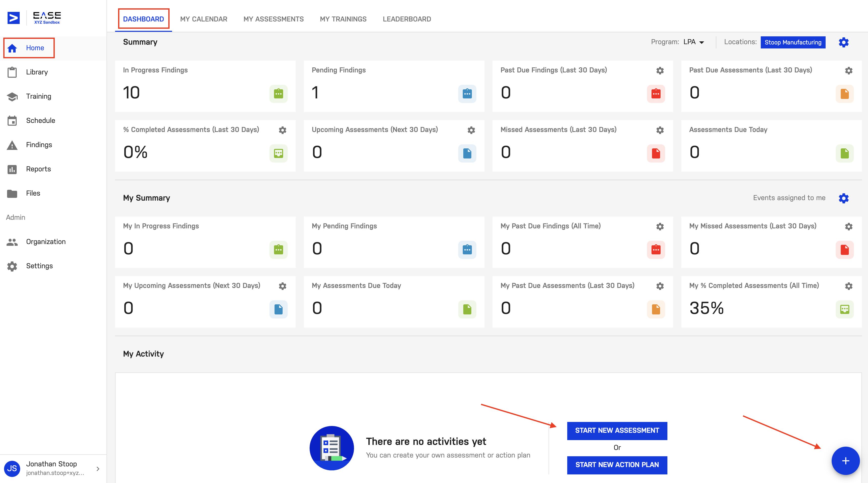This screenshot has width=868, height=483.
Task: Switch to the Dashboard tab
Action: coord(143,19)
